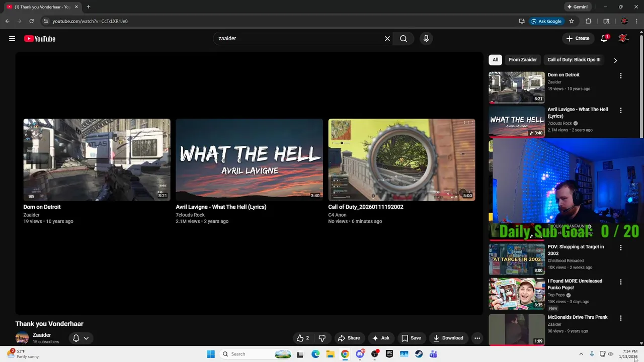Go to the YouTube home logo
The height and width of the screenshot is (362, 644).
click(40, 39)
